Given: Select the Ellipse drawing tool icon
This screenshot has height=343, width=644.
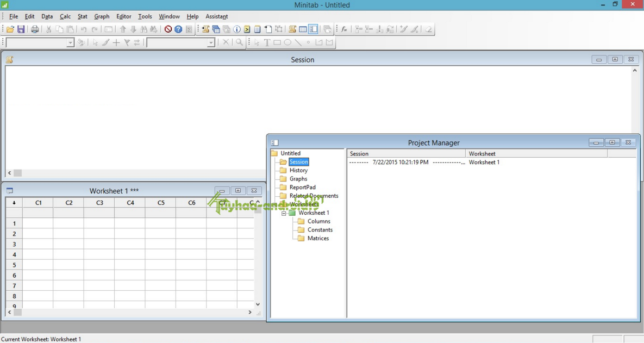Looking at the screenshot, I should tap(287, 42).
